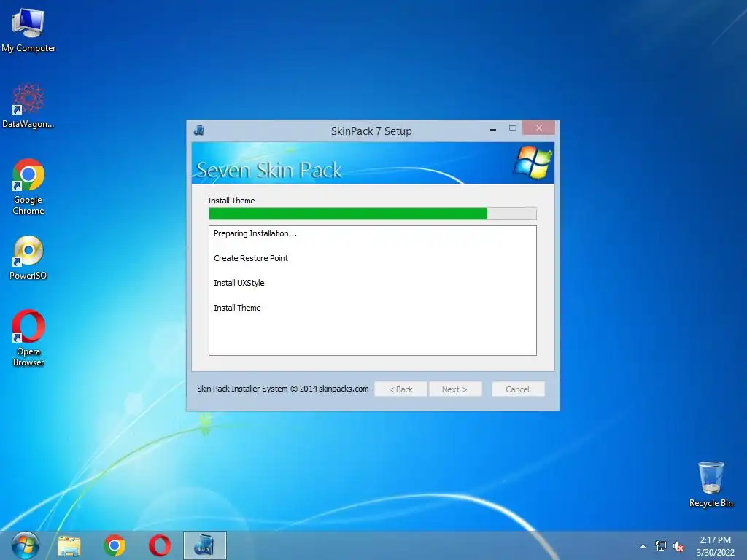This screenshot has height=560, width=747.
Task: Click the green installation progress bar
Action: click(x=373, y=214)
